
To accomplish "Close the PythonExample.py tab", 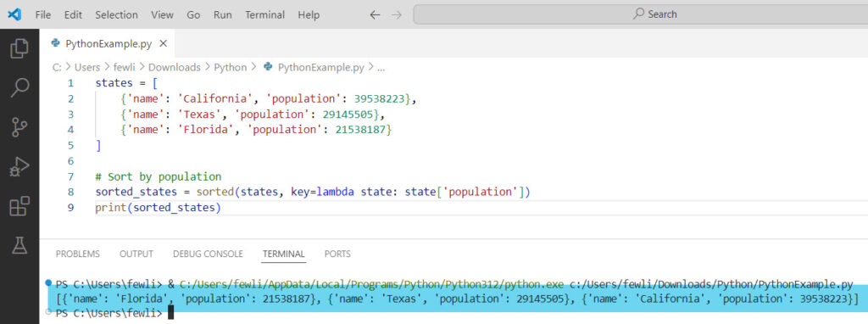I will coord(163,43).
